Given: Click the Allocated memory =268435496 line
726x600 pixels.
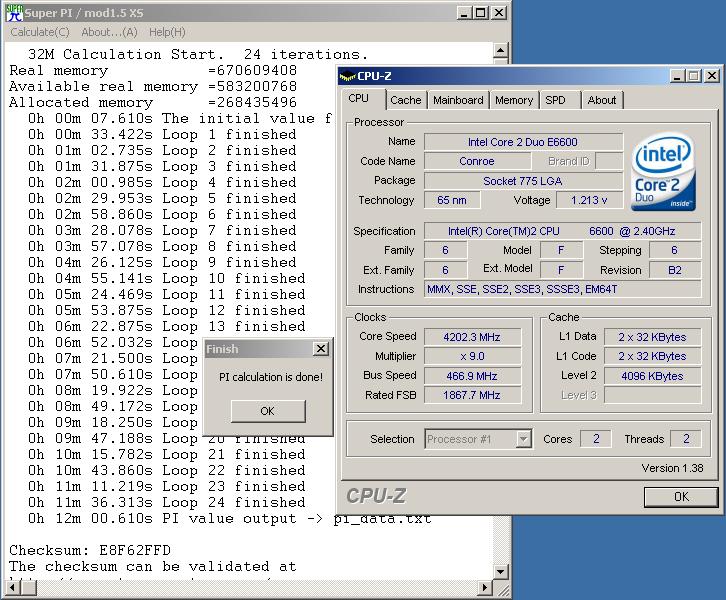Looking at the screenshot, I should tap(153, 102).
